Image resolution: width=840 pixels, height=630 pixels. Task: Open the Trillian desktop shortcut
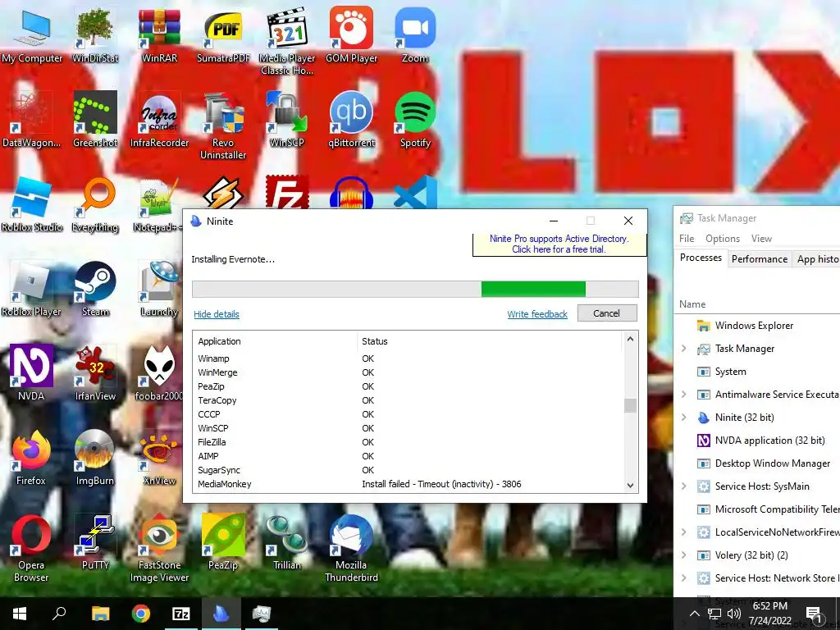287,541
